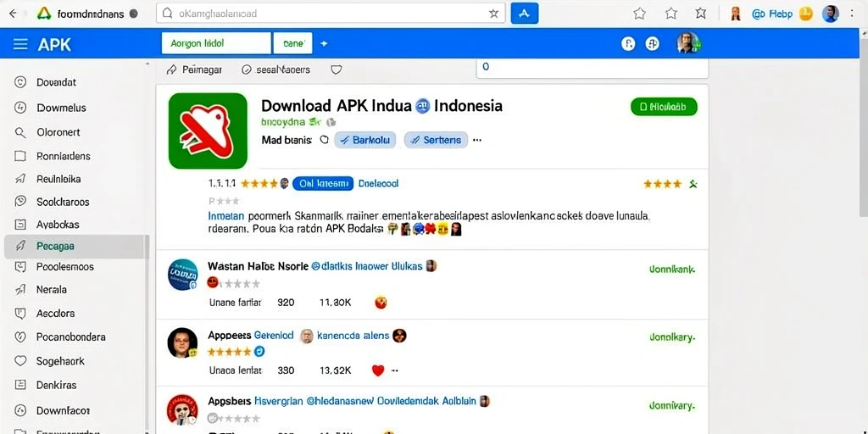868x434 pixels.
Task: Click the Jonoikary link in Appeers row
Action: pyautogui.click(x=672, y=337)
